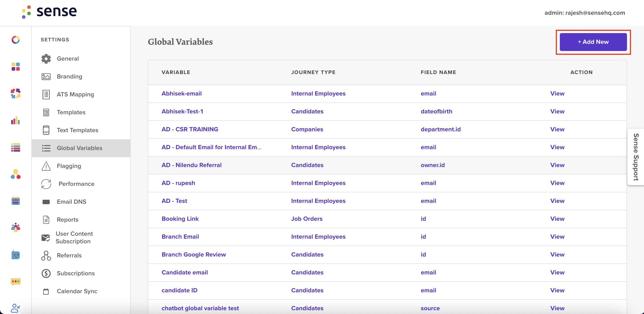Open the four-squares dashboard icon
Screen dimensions: 644x314
coord(15,67)
